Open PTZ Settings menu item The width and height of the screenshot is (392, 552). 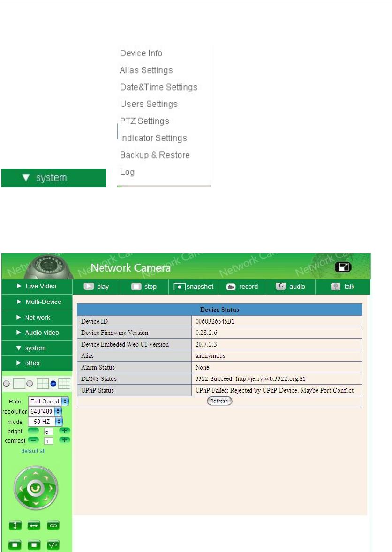pyautogui.click(x=144, y=121)
